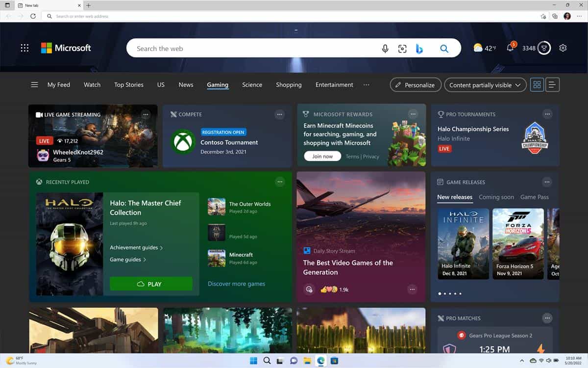Open notifications via the bell icon
Screen dimensions: 588x368
click(x=510, y=48)
